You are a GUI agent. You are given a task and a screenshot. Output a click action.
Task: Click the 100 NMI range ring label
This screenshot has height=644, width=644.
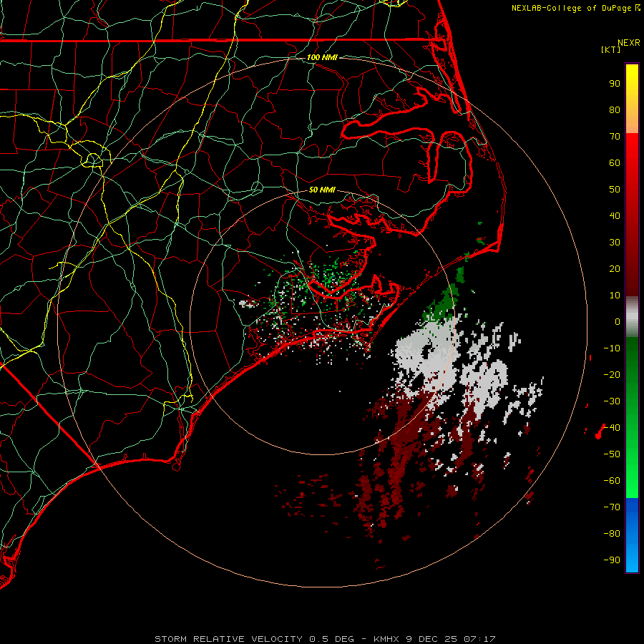(322, 57)
